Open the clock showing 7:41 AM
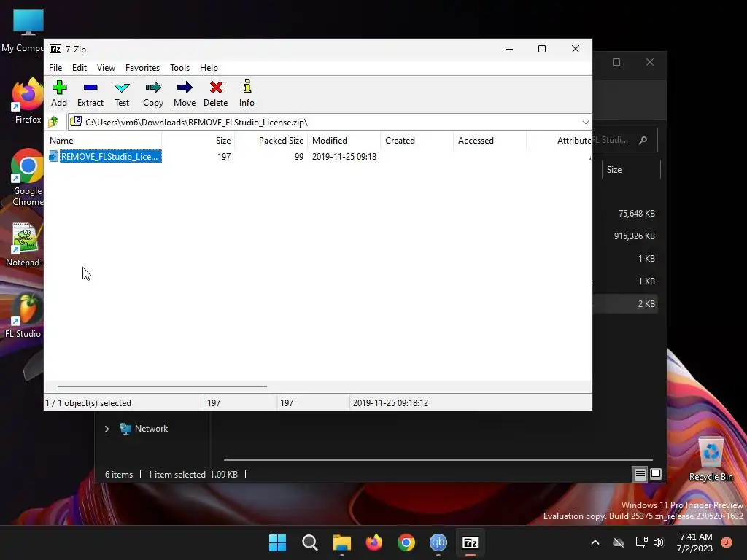The image size is (747, 560). click(x=695, y=542)
